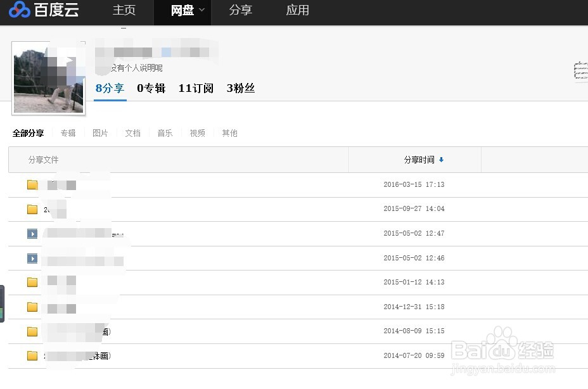Filter shares by 图片
The height and width of the screenshot is (389, 588).
pos(100,133)
